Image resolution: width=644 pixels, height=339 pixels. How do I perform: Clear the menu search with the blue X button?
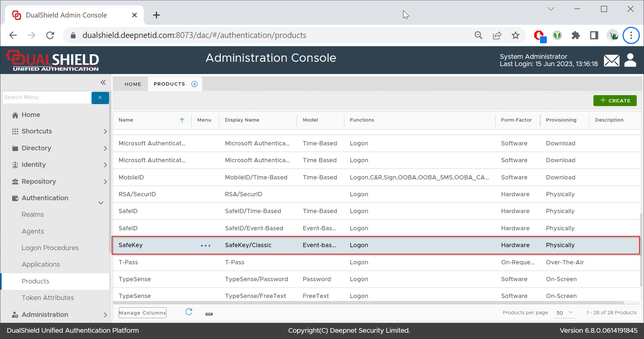[x=100, y=97]
